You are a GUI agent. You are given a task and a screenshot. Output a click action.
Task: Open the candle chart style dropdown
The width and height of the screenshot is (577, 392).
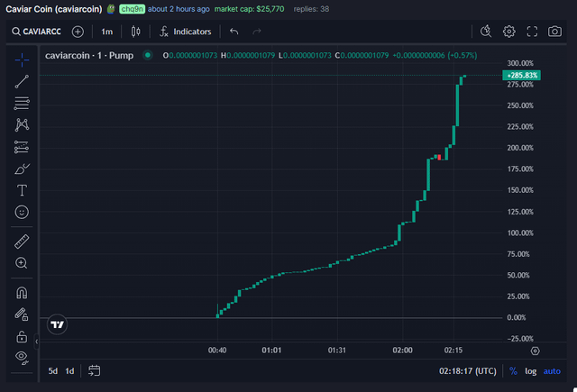pos(136,32)
